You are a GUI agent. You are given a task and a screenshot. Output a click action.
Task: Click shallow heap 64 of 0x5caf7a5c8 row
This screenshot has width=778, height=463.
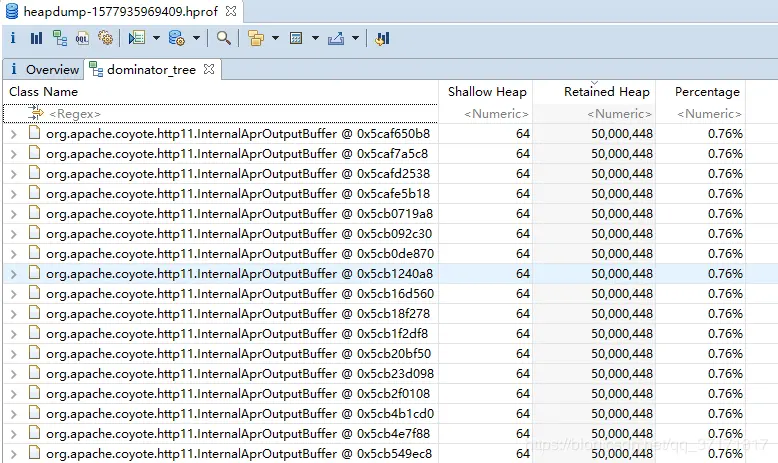click(x=523, y=154)
